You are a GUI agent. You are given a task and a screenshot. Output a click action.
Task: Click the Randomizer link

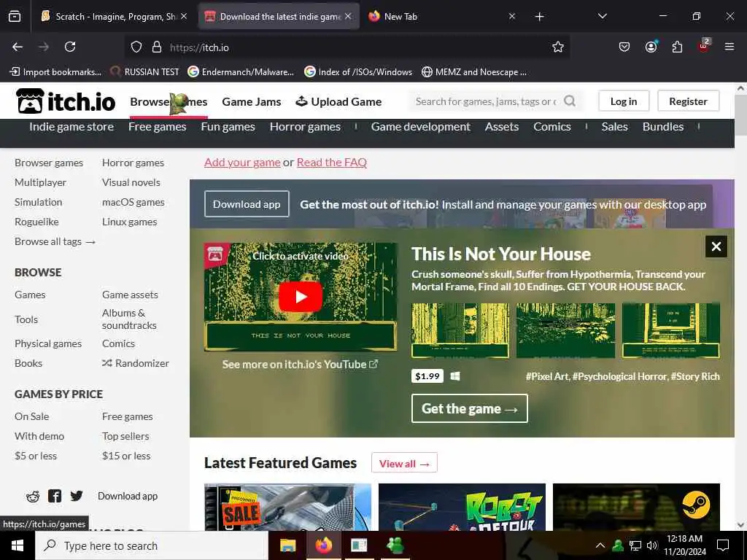pyautogui.click(x=136, y=363)
